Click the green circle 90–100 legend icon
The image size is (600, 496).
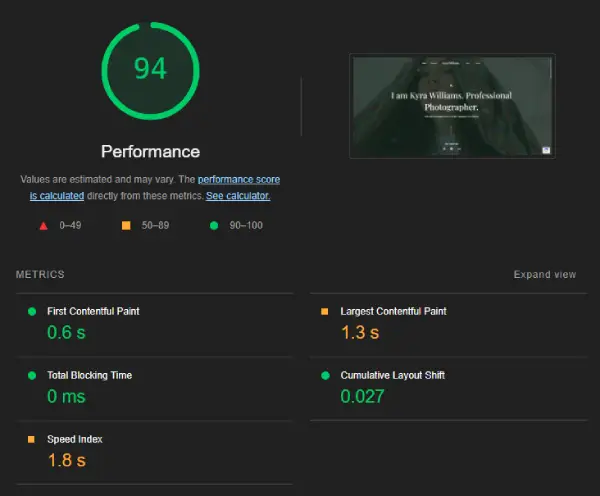tap(215, 226)
